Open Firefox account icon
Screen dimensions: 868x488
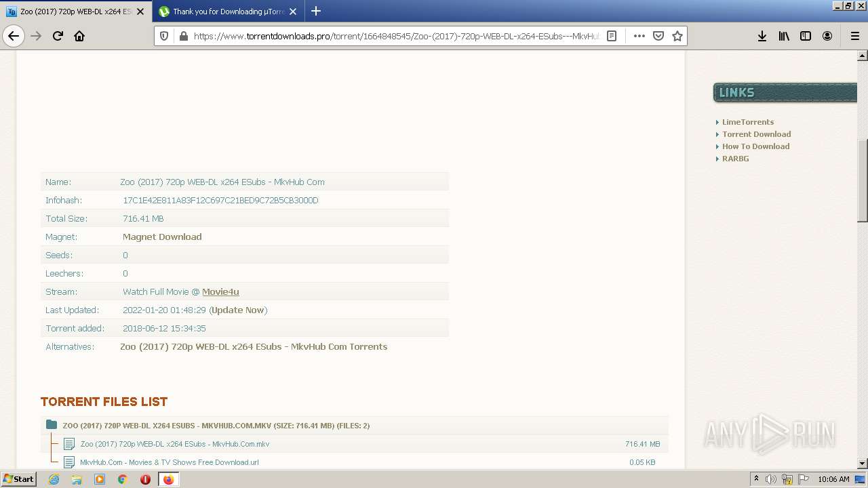pos(827,36)
